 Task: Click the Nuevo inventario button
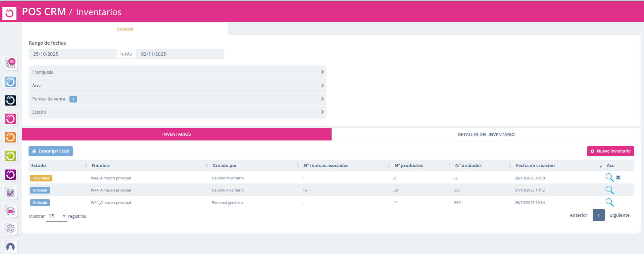coord(610,151)
